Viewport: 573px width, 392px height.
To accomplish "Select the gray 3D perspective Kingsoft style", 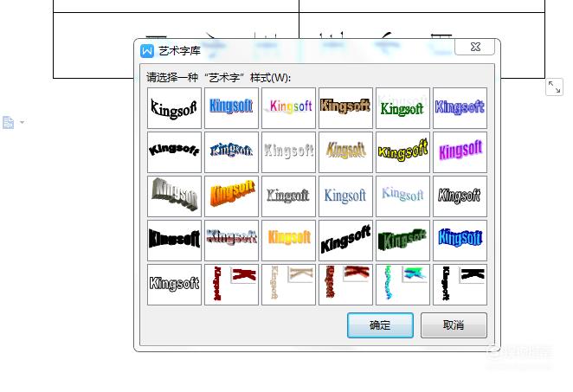I will point(174,196).
